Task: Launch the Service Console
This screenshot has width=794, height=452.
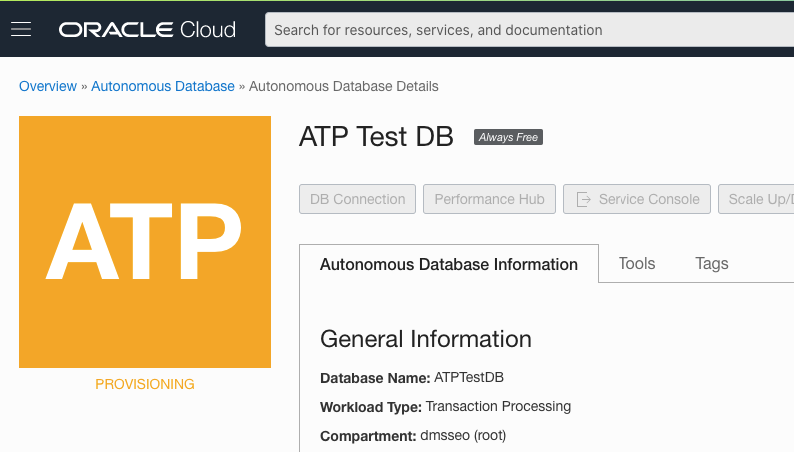Action: [x=637, y=199]
